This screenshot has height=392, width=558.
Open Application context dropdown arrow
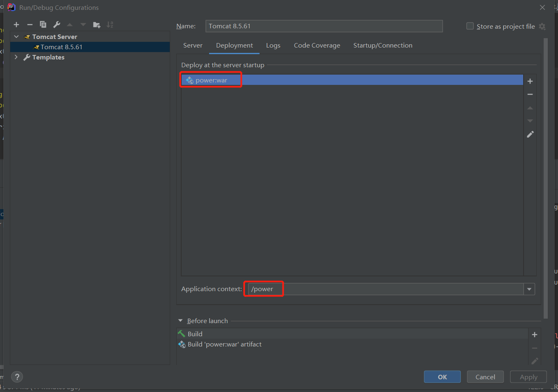pos(529,289)
